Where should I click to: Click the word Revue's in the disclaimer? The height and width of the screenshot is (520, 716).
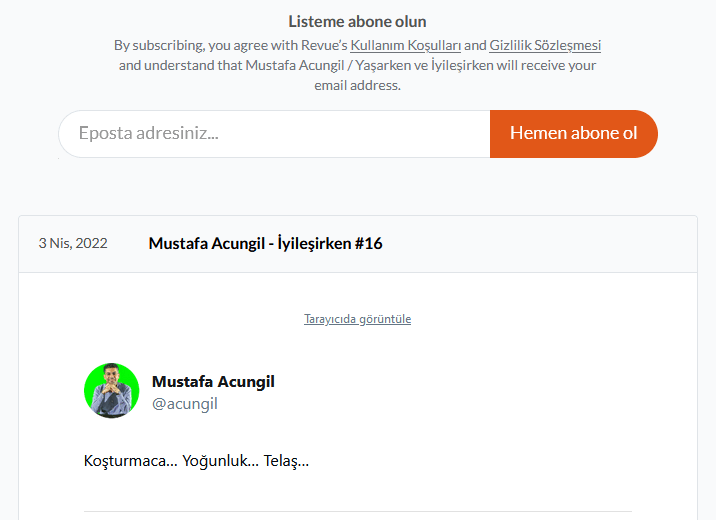click(x=322, y=45)
